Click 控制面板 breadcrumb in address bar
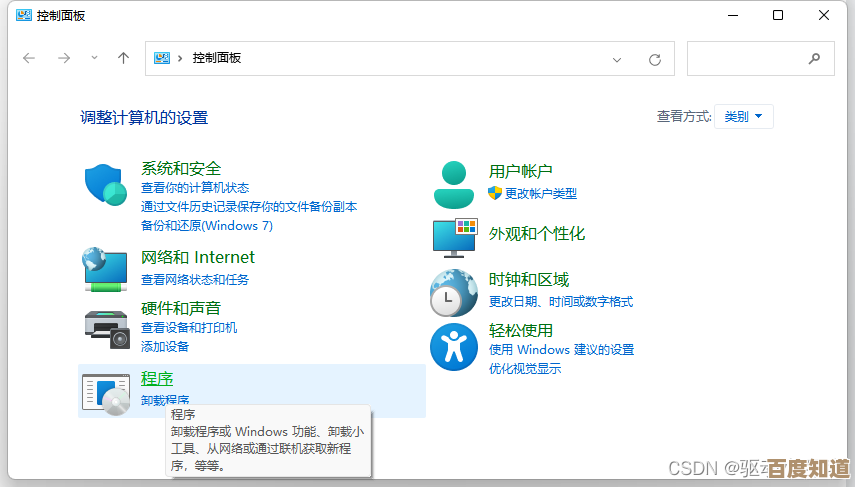 216,58
